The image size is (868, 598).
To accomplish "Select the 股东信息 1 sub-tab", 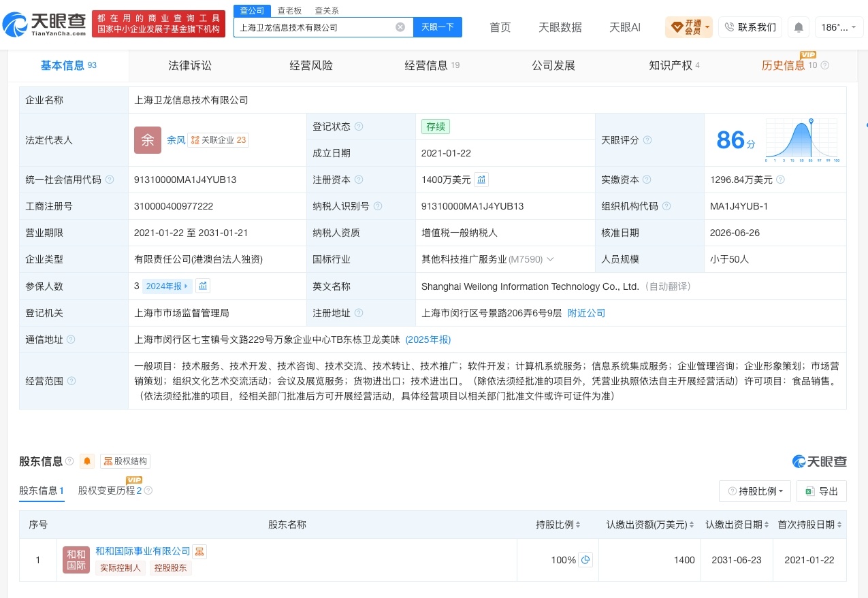I will point(42,491).
